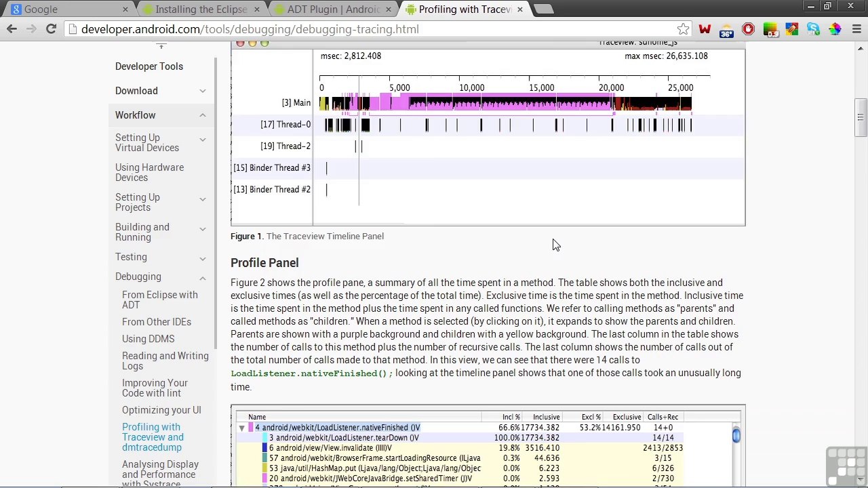Viewport: 868px width, 488px height.
Task: Reload the page with the refresh icon
Action: [51, 29]
